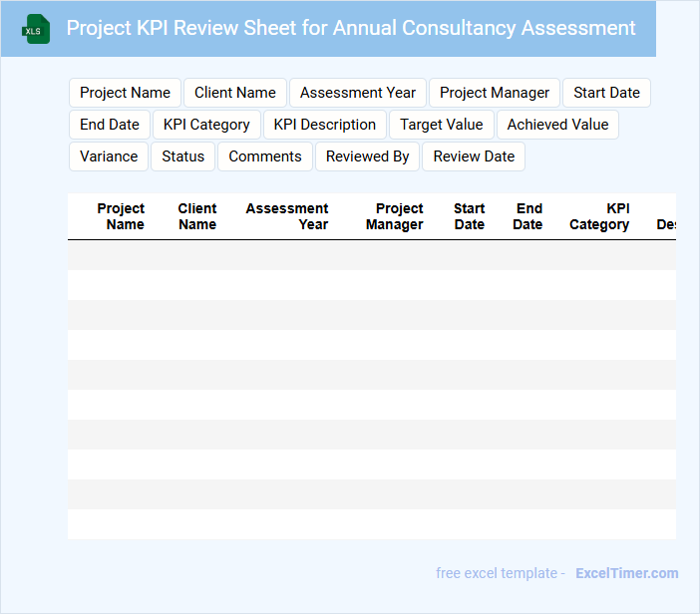Click the 'Start Date' table column header

470,216
